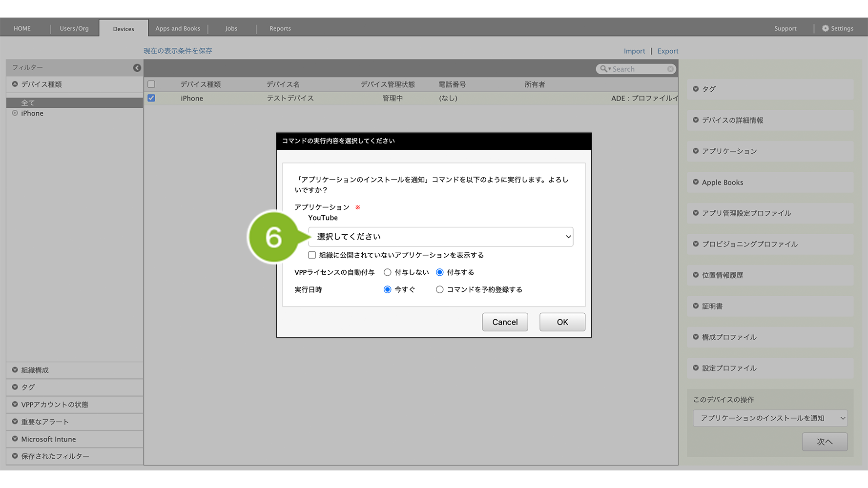Clear the search field with X icon
This screenshot has height=488, width=868.
pos(670,69)
